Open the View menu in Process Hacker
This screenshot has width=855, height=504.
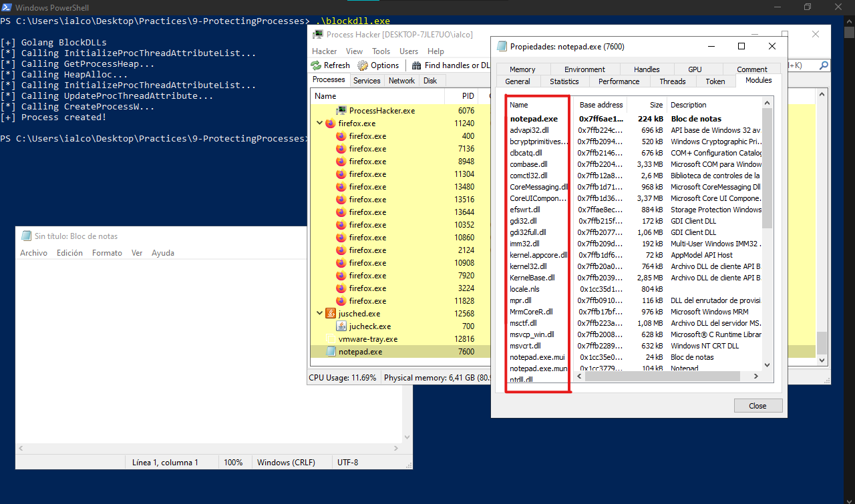point(355,51)
